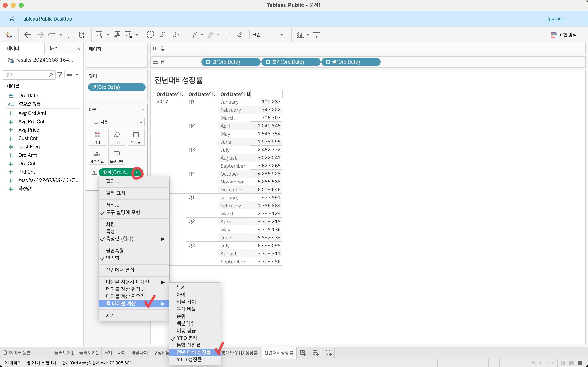
Task: Open the color marks card button
Action: coord(97,137)
